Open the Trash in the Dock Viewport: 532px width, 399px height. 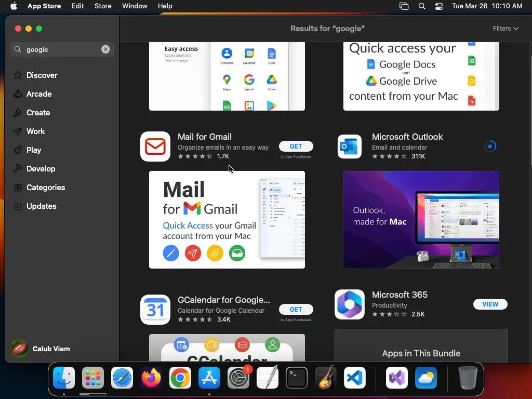click(468, 378)
